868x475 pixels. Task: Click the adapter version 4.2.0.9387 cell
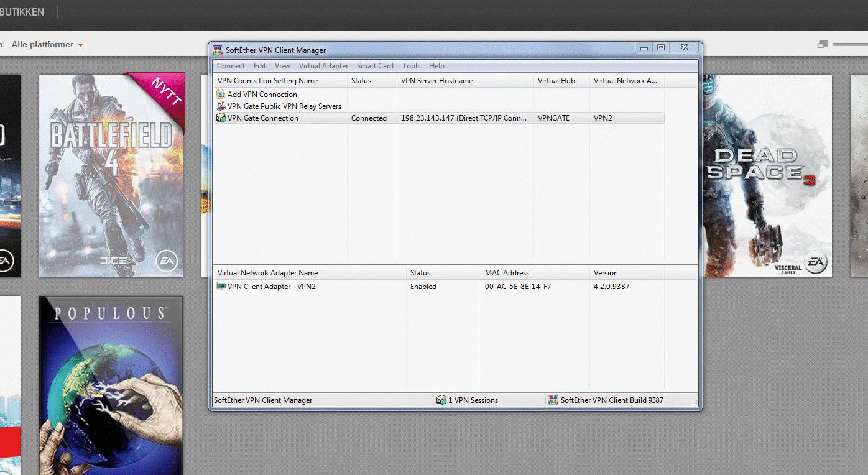point(611,287)
